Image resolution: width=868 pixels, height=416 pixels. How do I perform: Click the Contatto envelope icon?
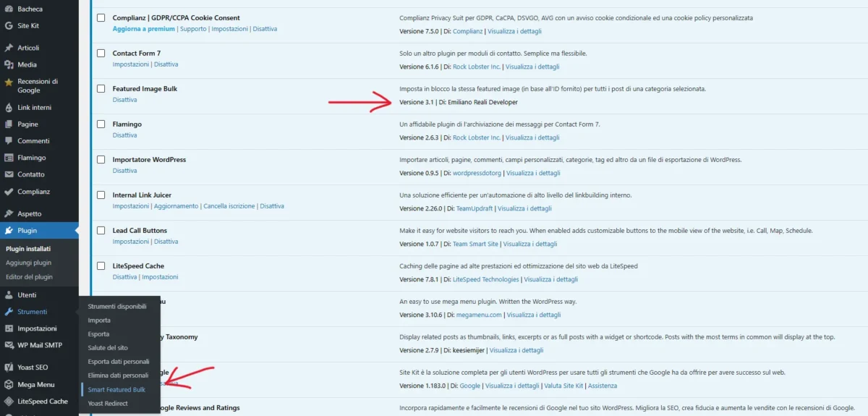[9, 174]
